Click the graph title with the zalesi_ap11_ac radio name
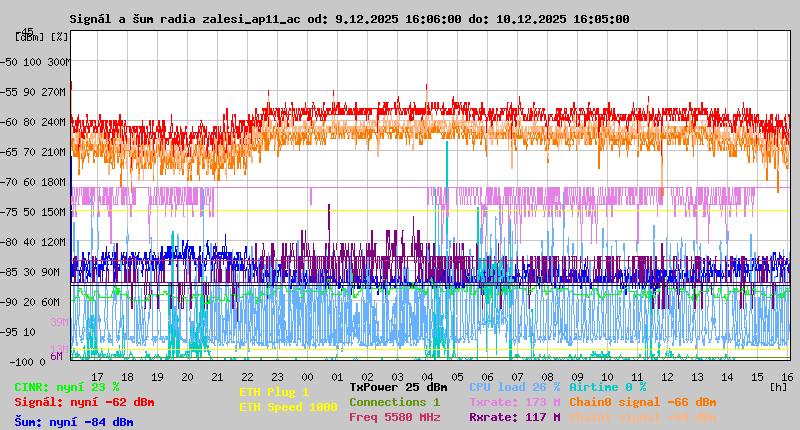This screenshot has height=430, width=800. [x=350, y=19]
